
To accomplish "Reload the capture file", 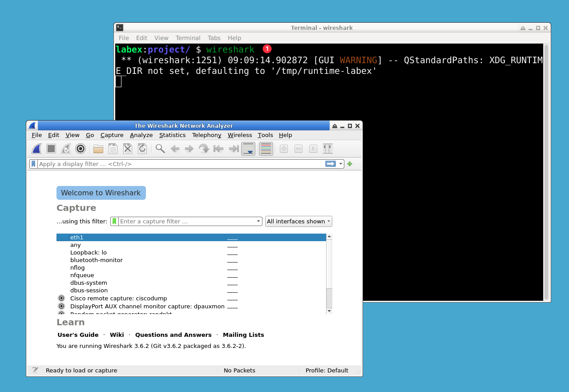I will (142, 149).
